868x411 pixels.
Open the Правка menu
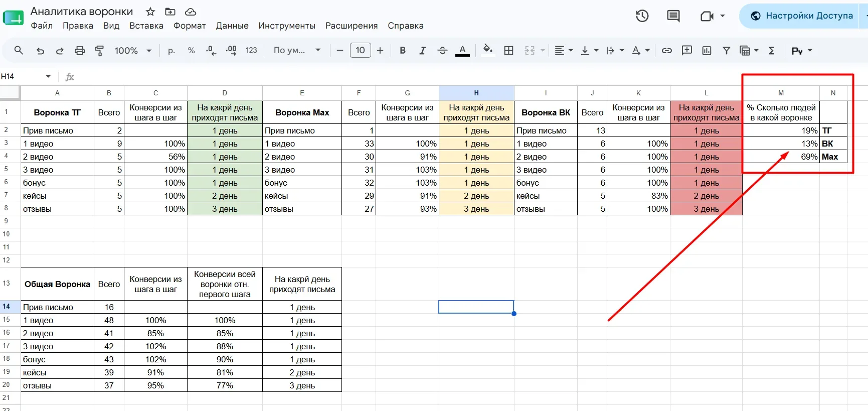[78, 26]
